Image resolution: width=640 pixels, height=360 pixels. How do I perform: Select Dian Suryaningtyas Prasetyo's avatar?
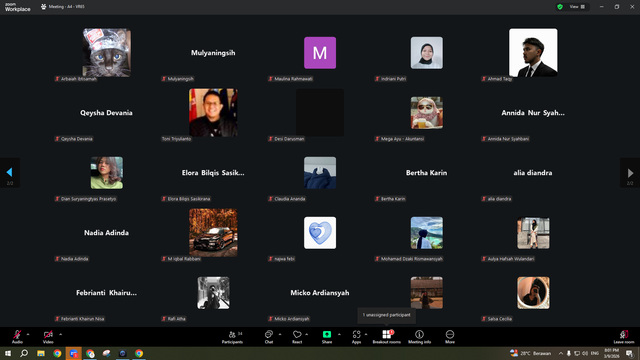pyautogui.click(x=107, y=173)
